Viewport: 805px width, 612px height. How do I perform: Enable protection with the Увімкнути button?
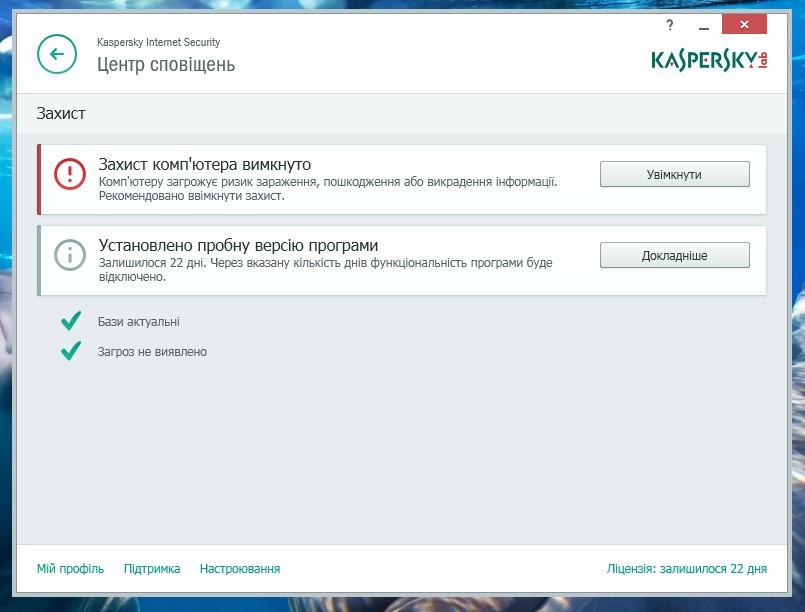pos(675,175)
